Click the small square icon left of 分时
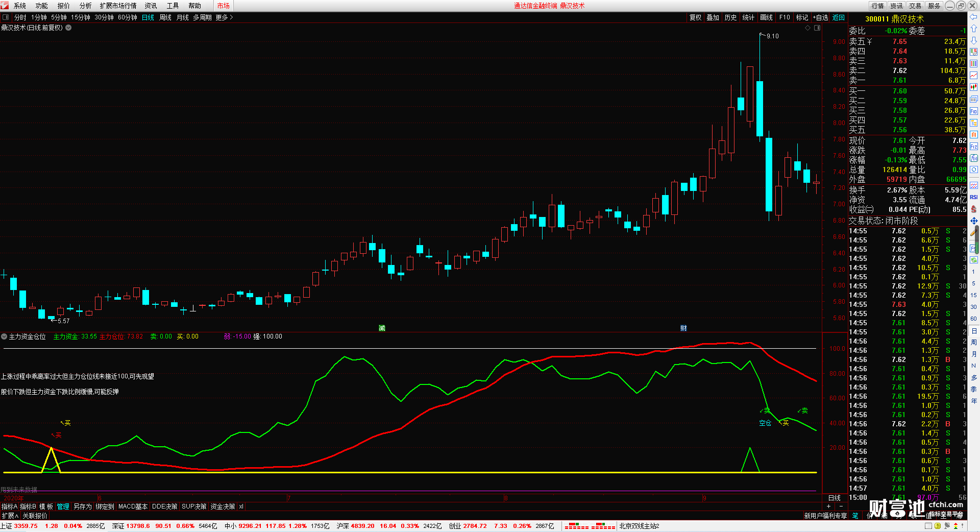Viewport: 980px width, 532px height. point(6,17)
